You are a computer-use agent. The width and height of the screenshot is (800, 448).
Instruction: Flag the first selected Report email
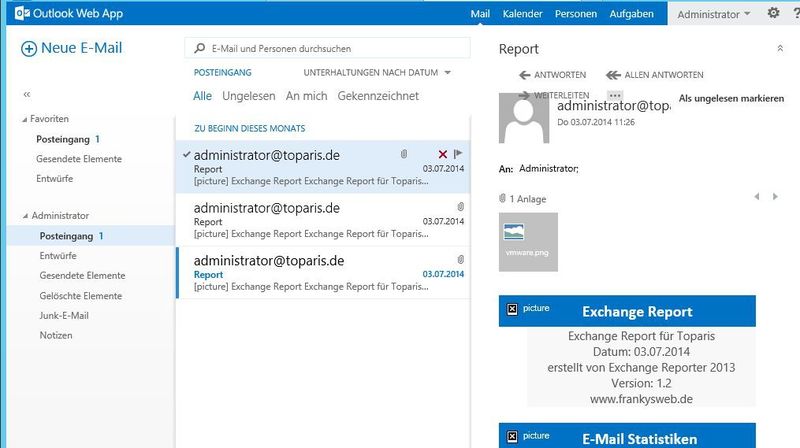pyautogui.click(x=458, y=154)
